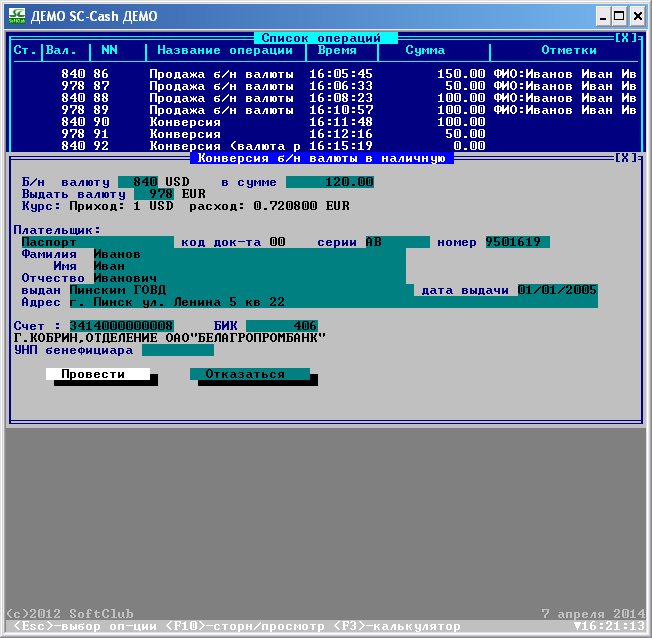Click the Отметки column header
Image resolution: width=652 pixels, height=638 pixels.
point(569,50)
